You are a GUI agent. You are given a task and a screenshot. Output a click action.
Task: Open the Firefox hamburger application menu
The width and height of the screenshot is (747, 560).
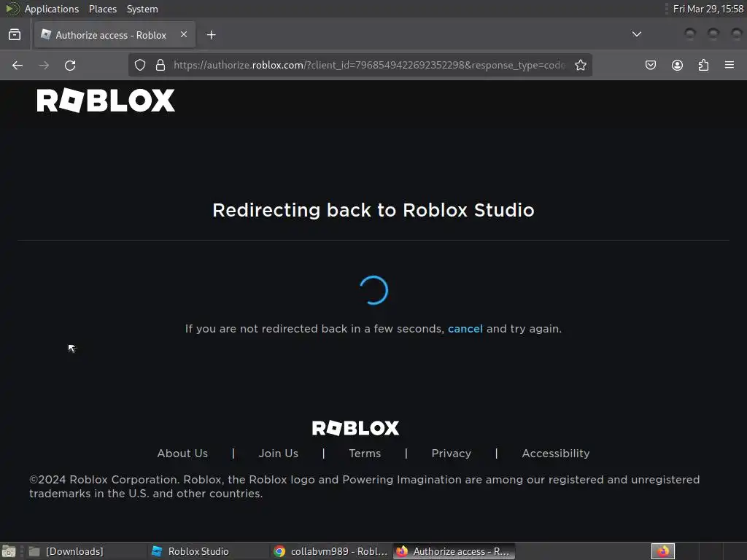(729, 65)
